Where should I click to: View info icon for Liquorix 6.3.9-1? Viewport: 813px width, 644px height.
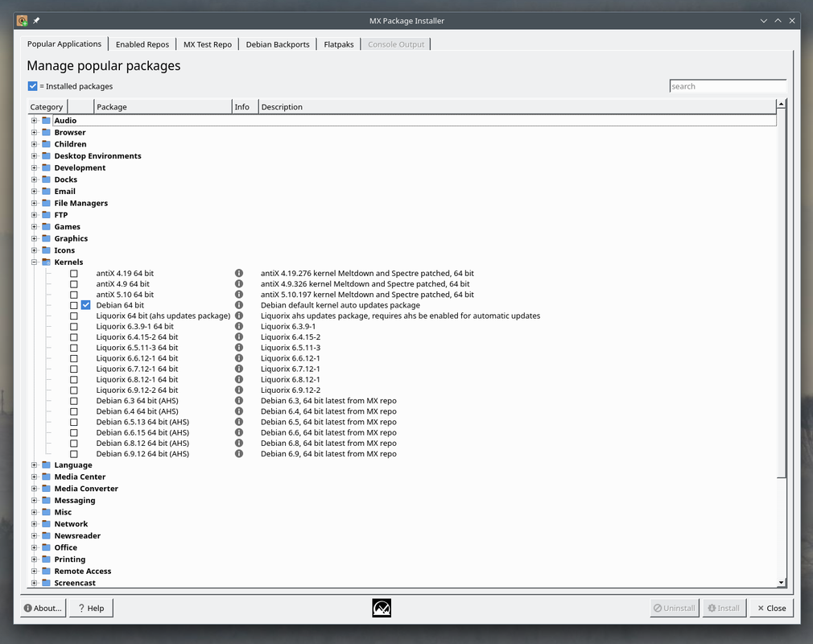[x=238, y=326]
